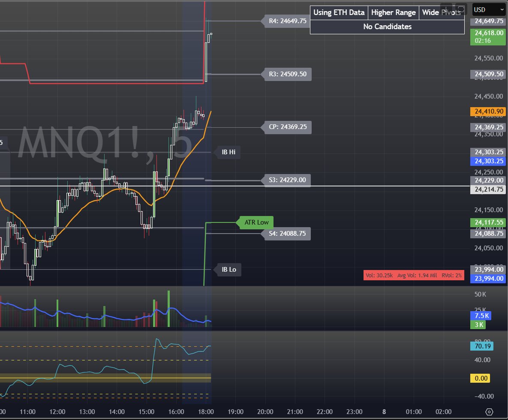Click the 24,550.00 price scale label
Viewport: 508px width, 420px height.
coord(489,58)
